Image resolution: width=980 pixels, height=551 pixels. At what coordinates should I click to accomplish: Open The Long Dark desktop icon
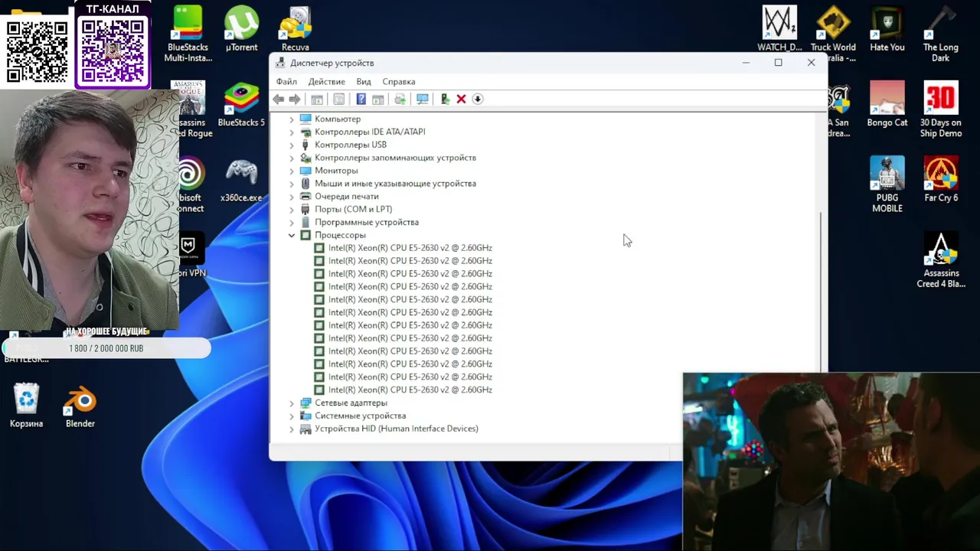pos(941,34)
